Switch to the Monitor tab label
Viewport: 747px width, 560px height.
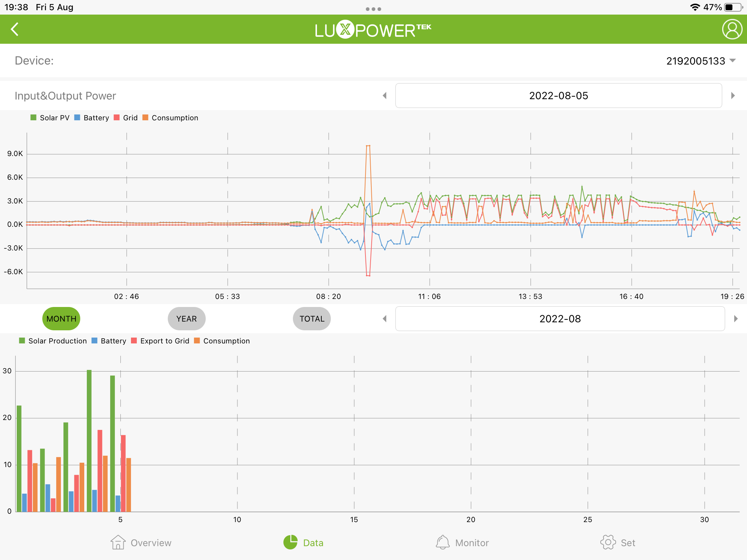coord(472,543)
